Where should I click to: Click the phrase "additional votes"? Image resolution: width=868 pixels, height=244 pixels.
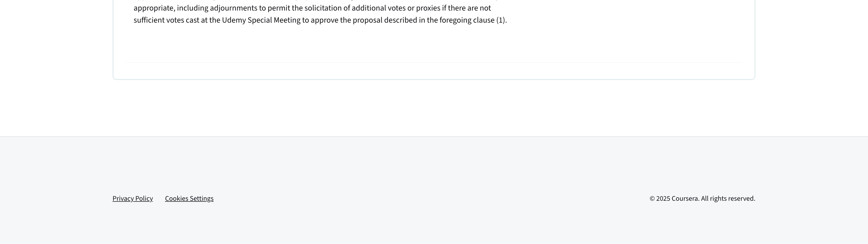[x=378, y=8]
